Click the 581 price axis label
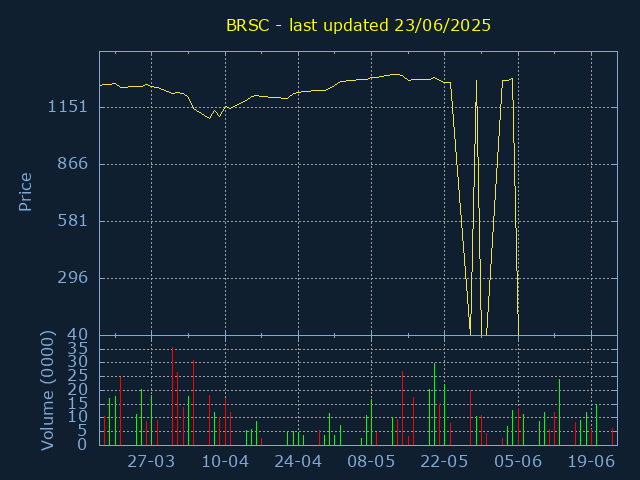 (x=72, y=221)
